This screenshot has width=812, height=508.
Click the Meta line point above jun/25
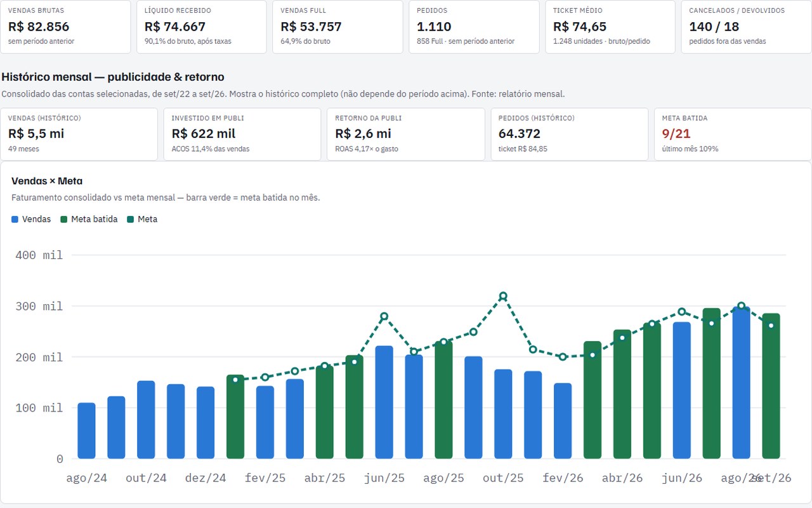[x=384, y=316]
